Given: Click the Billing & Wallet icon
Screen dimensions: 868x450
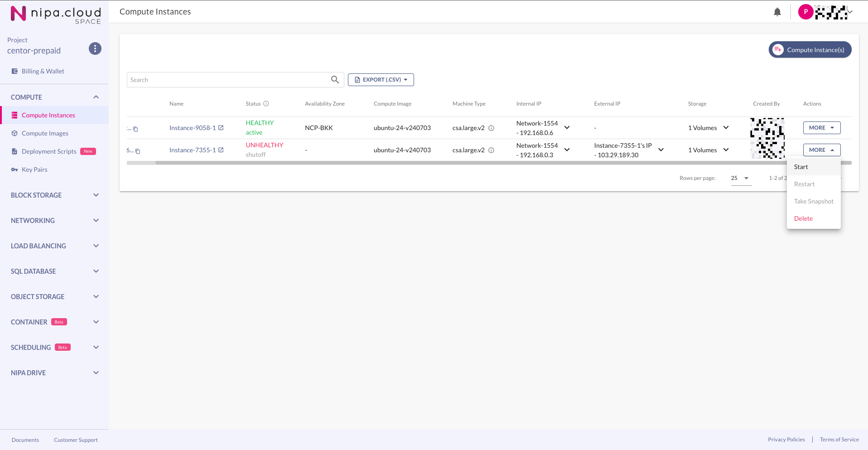Looking at the screenshot, I should [x=14, y=71].
